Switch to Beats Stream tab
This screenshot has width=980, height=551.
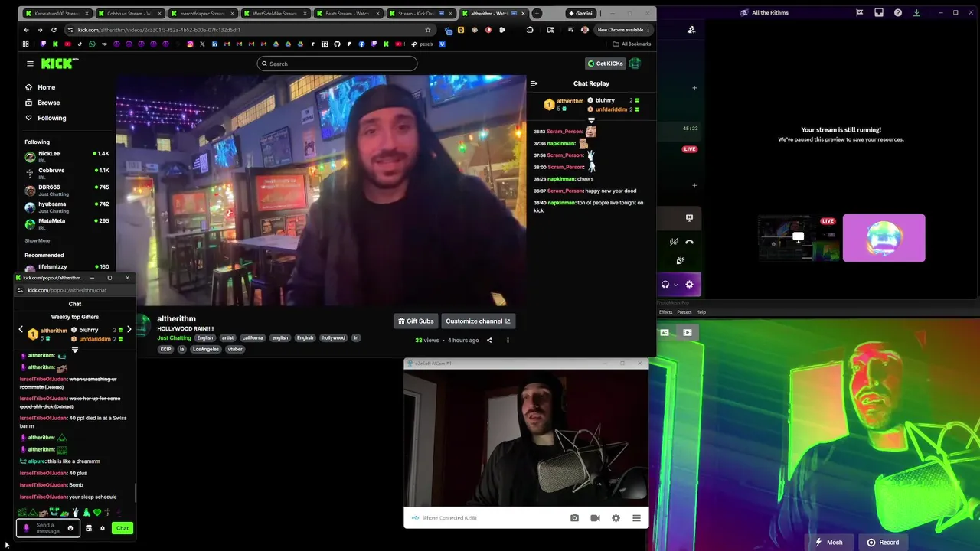346,13
